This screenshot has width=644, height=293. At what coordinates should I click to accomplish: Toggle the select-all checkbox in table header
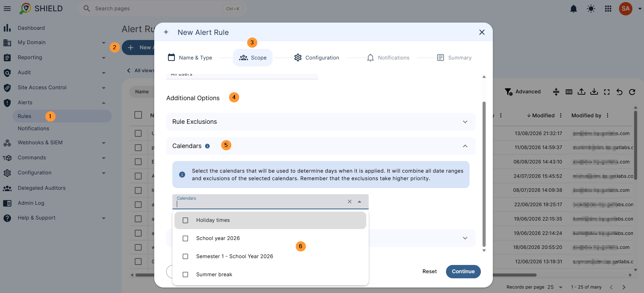point(138,115)
